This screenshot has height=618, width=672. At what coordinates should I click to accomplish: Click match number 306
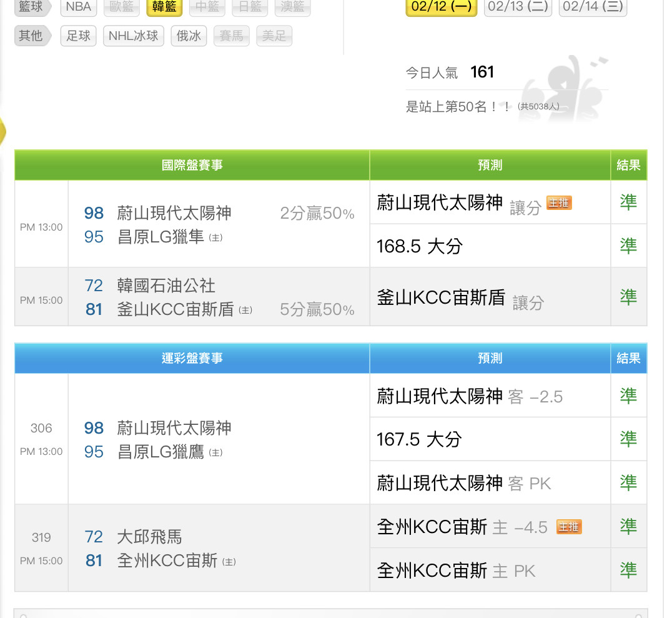pyautogui.click(x=41, y=428)
